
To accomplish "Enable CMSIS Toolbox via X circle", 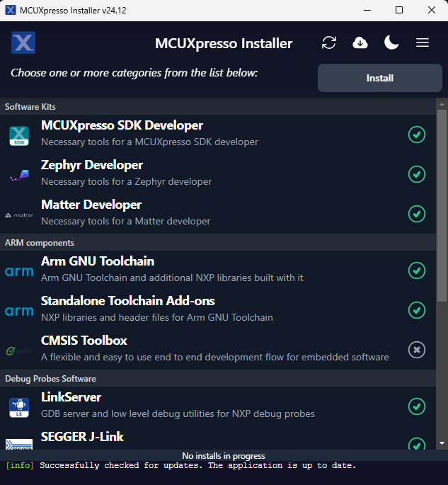I will 417,350.
